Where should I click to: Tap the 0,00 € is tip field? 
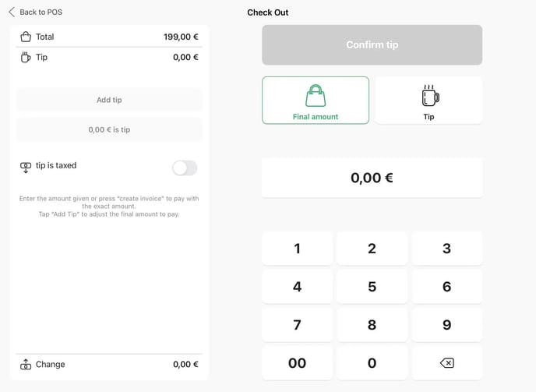(109, 129)
